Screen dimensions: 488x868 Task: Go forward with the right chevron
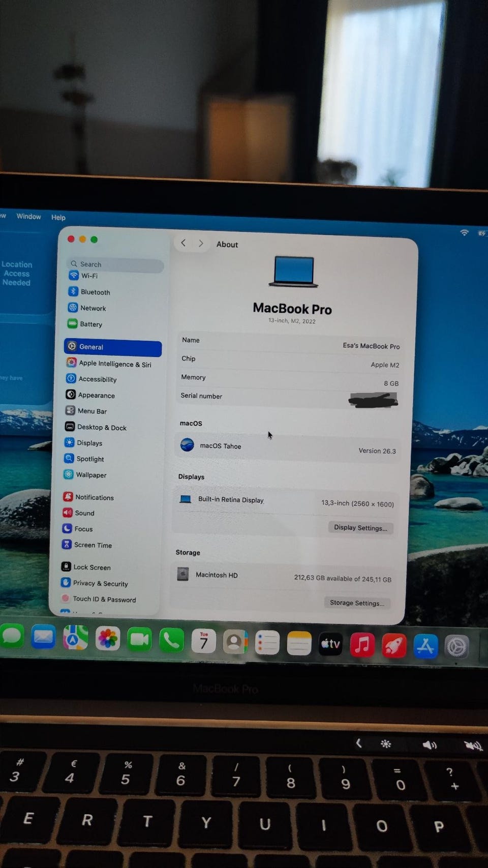(x=201, y=244)
